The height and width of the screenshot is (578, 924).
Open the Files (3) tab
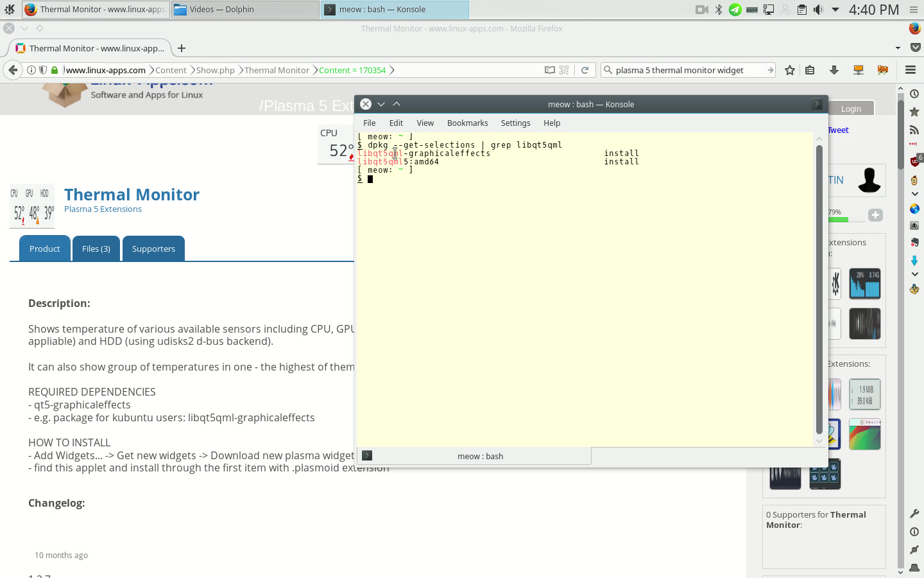(x=96, y=249)
